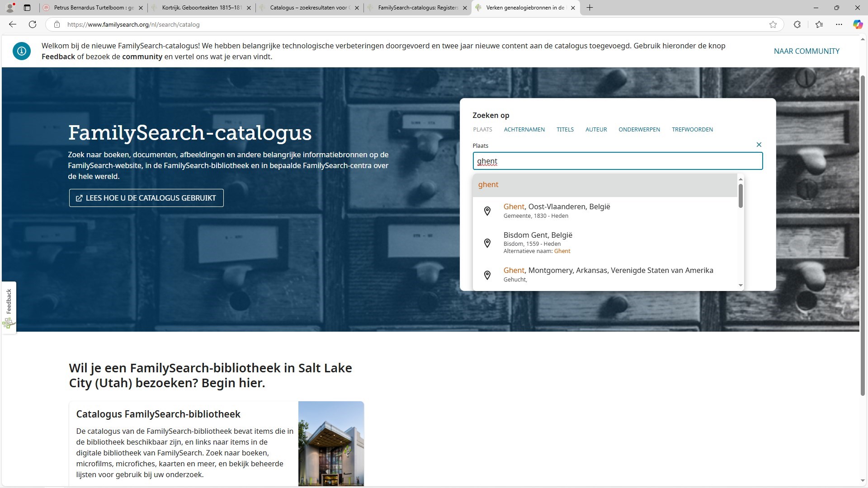Screen dimensions: 868x488
Task: Bookmark this page with the star icon
Action: pyautogui.click(x=773, y=24)
